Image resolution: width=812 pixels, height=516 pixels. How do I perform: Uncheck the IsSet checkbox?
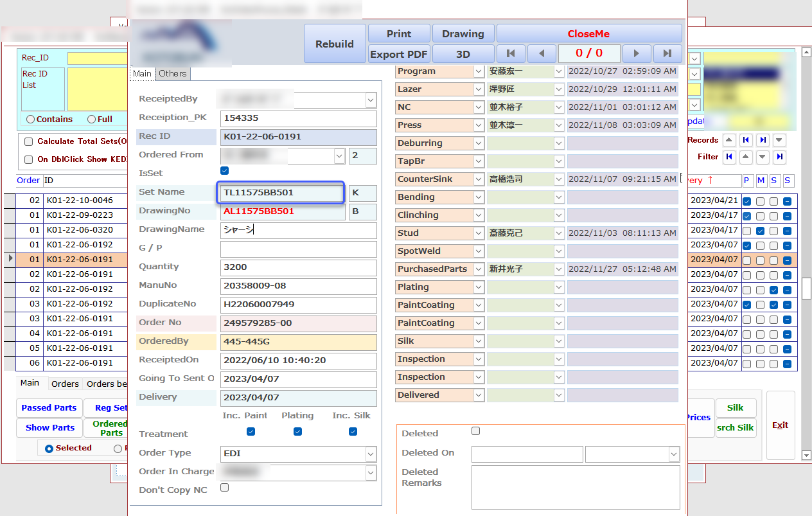click(x=224, y=171)
